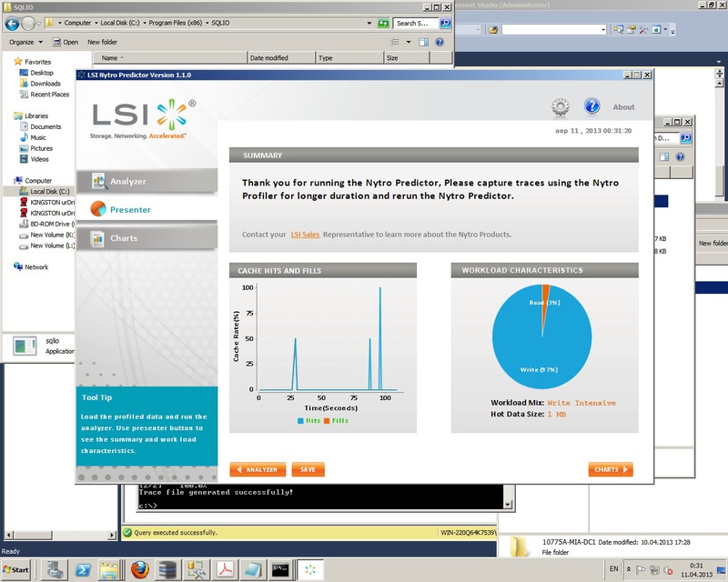Click SQLIO in the address bar breadcrumb

point(221,23)
